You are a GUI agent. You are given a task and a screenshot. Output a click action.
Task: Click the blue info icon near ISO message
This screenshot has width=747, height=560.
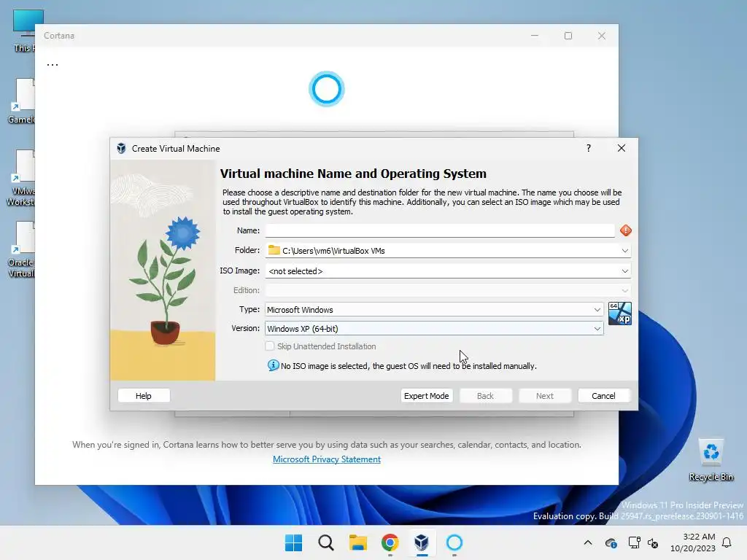point(273,365)
